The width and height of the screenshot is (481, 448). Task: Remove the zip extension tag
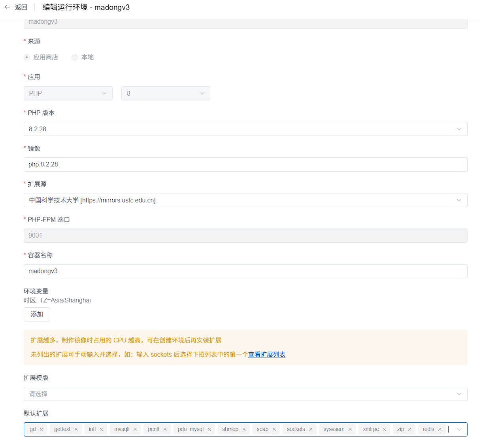pyautogui.click(x=410, y=429)
